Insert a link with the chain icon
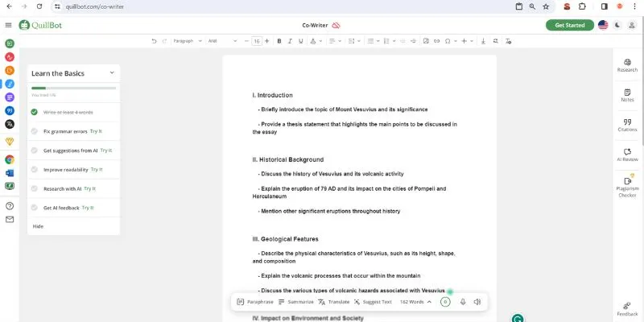The width and height of the screenshot is (644, 322). click(436, 41)
